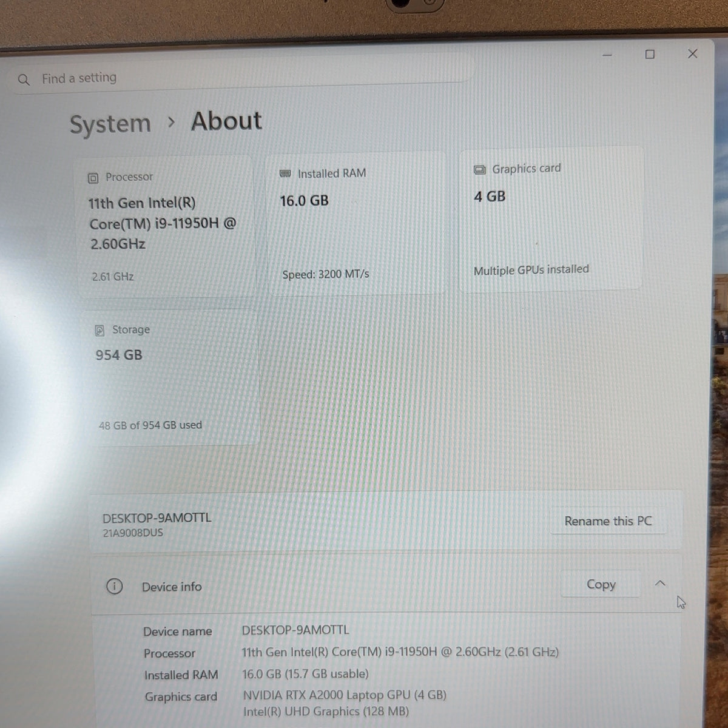Click 'Speed: 3200 MT/s' text

click(x=326, y=274)
